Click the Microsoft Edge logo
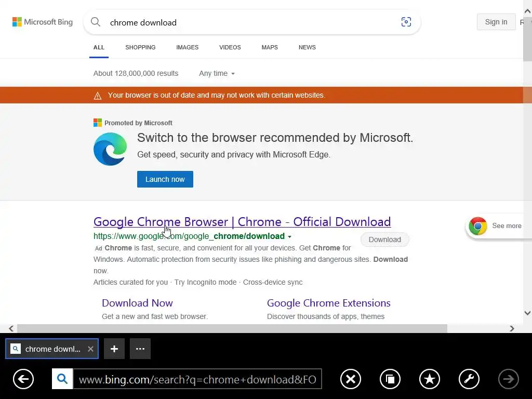 [x=110, y=149]
